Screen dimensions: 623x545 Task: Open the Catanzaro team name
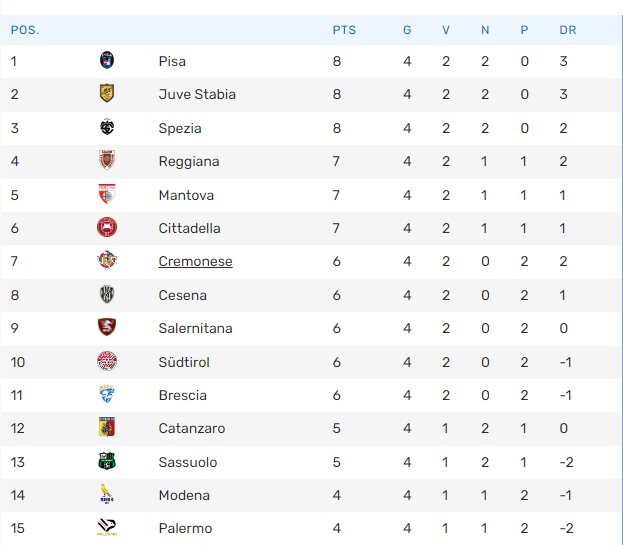pos(192,428)
